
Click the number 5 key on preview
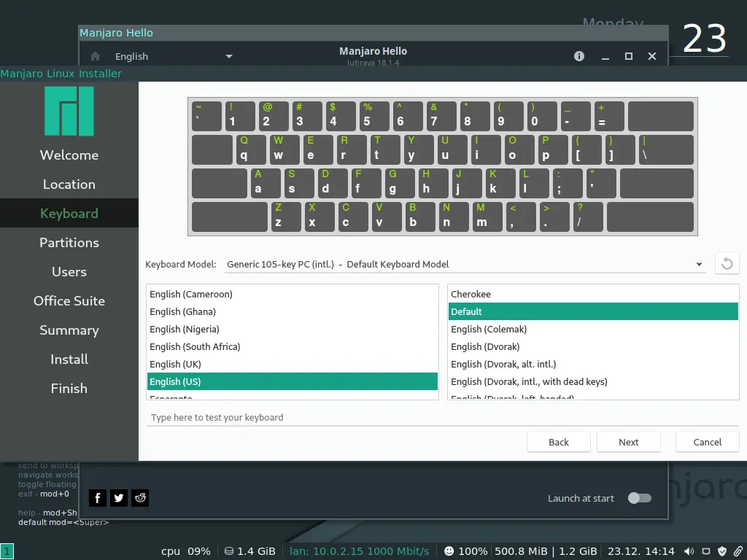tap(374, 116)
